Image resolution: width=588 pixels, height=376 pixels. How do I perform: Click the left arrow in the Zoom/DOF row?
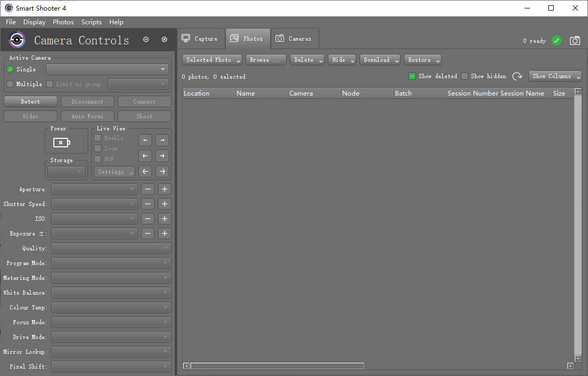click(x=145, y=156)
